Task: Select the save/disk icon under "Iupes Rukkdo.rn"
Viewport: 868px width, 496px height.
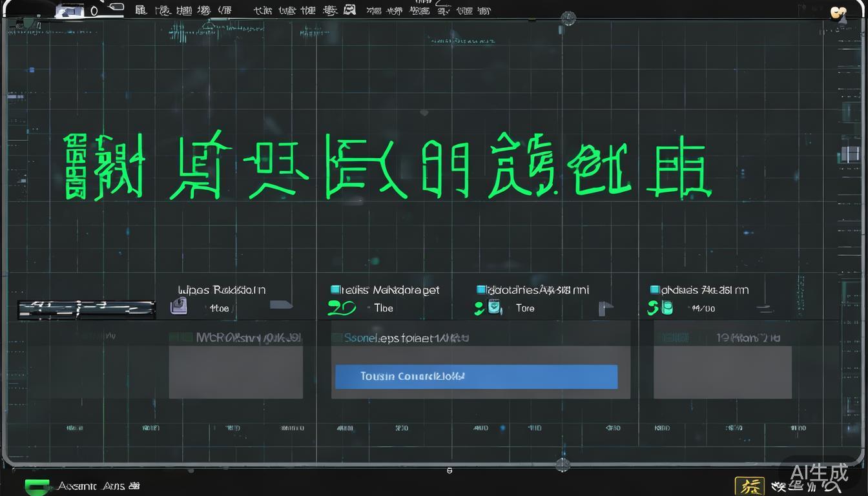Action: click(x=178, y=306)
